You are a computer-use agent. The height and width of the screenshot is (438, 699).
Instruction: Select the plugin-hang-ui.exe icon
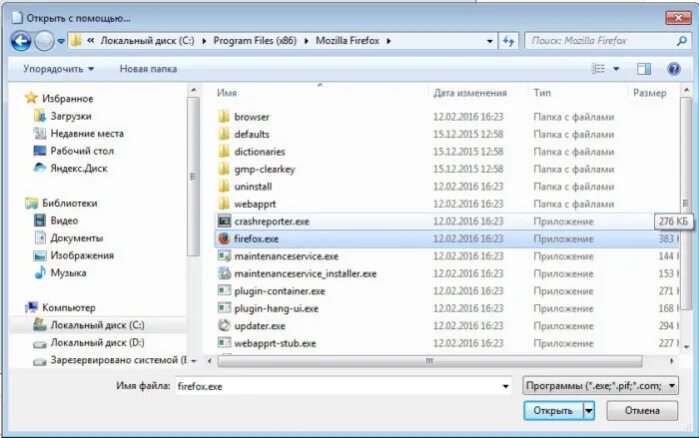tap(224, 308)
